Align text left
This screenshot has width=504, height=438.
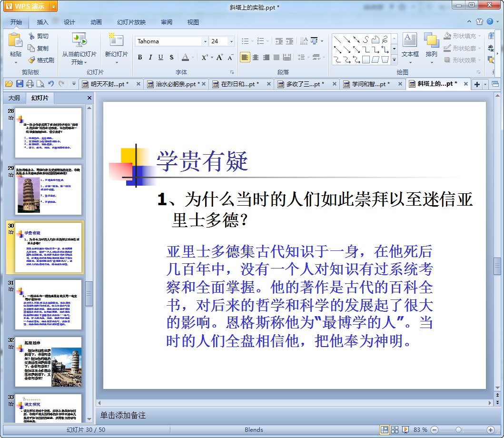pos(245,58)
